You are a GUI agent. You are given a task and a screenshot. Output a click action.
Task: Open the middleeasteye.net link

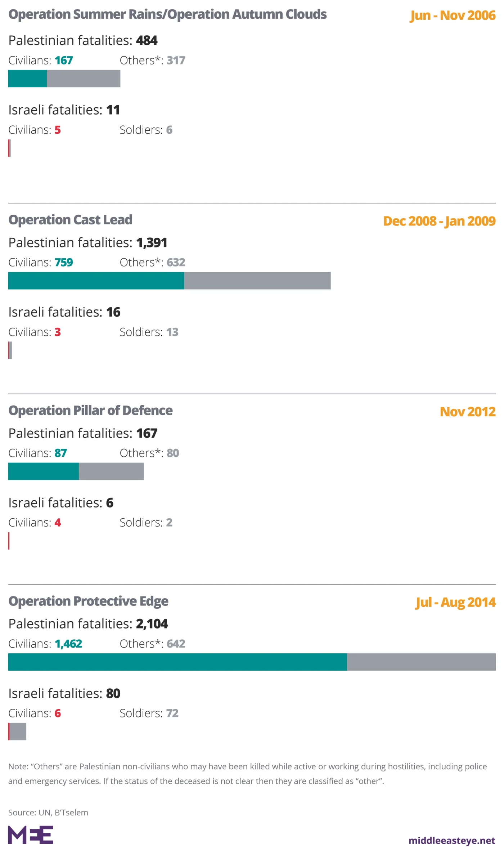tap(451, 840)
